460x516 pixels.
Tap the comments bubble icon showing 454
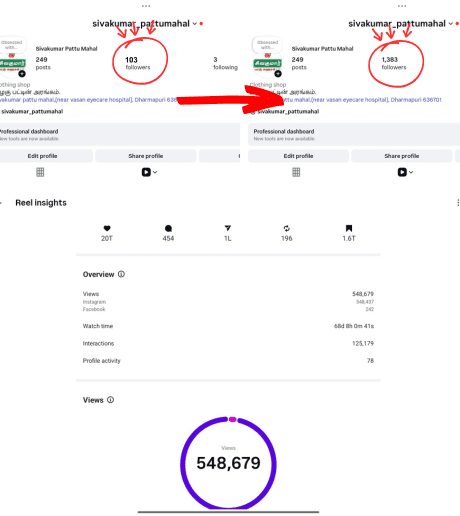168,228
